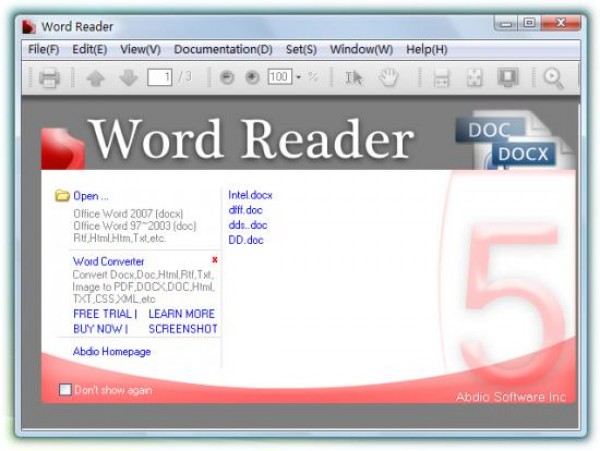Viewport: 600px width, 451px height.
Task: Click the Rtf,Html,Htm,Txt,etc. text
Action: (x=119, y=238)
